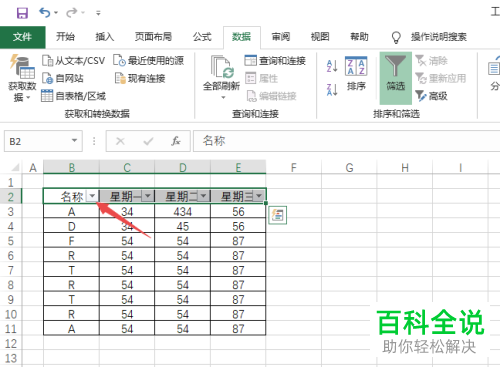Image resolution: width=500 pixels, height=367 pixels.
Task: Click the 获取数据 icon
Action: 22,67
